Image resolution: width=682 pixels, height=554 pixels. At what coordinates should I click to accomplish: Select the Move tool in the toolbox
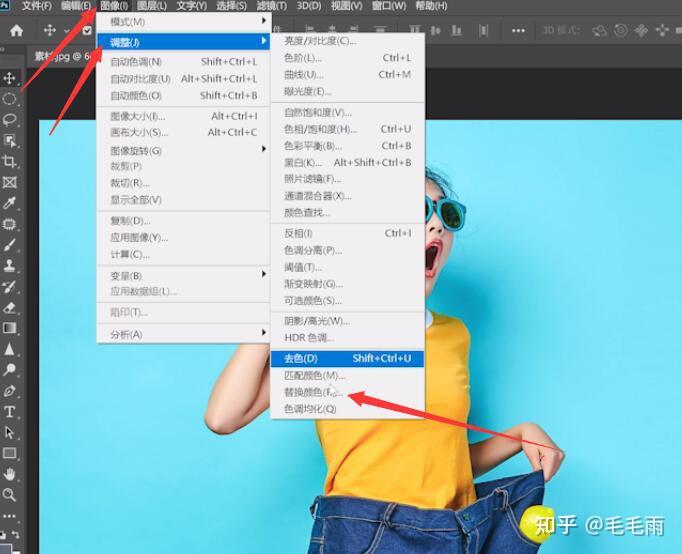pos(10,78)
